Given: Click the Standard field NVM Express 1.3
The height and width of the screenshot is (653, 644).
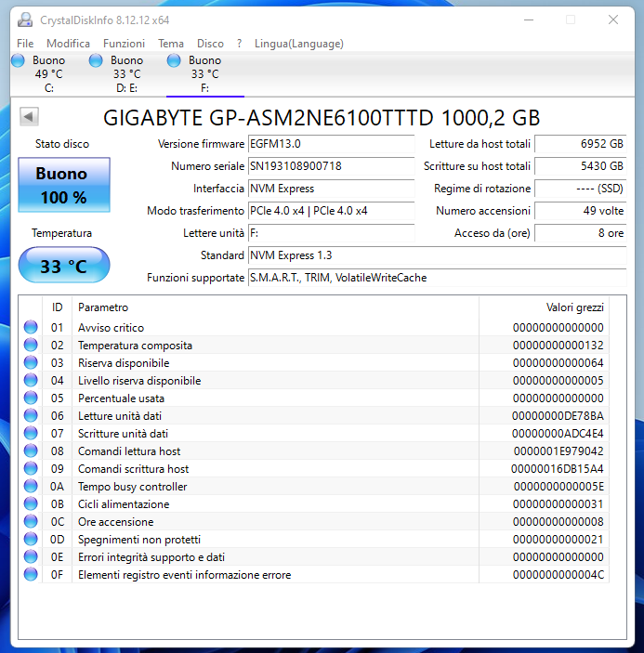Looking at the screenshot, I should [438, 255].
